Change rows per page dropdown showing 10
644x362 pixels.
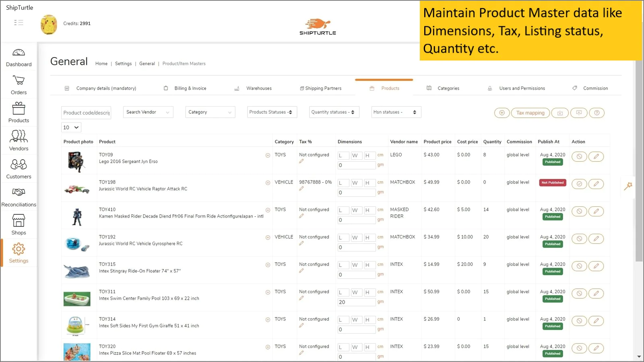pos(71,128)
